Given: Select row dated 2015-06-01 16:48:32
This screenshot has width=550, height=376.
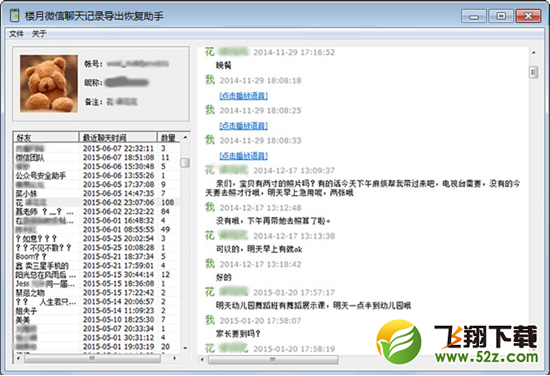Looking at the screenshot, I should click(97, 221).
